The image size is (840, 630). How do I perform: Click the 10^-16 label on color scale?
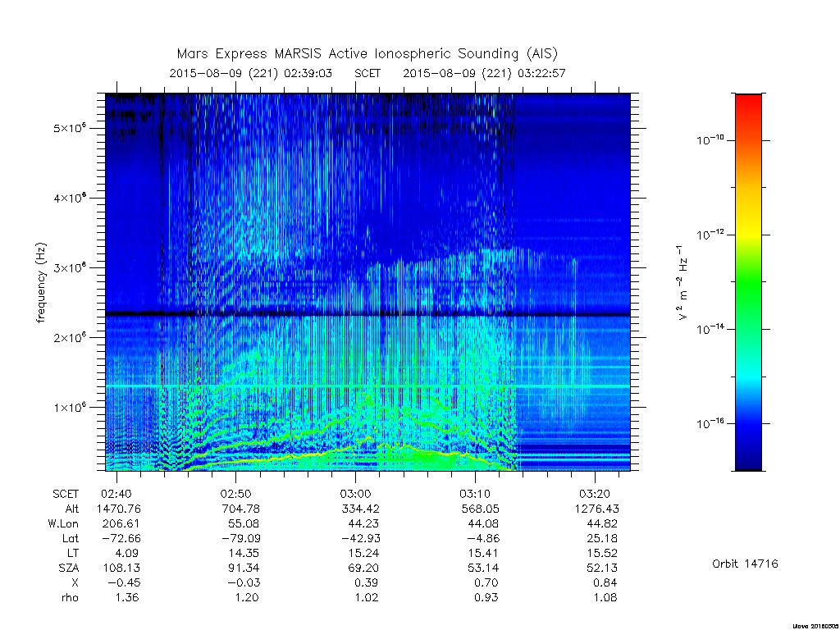click(x=710, y=424)
